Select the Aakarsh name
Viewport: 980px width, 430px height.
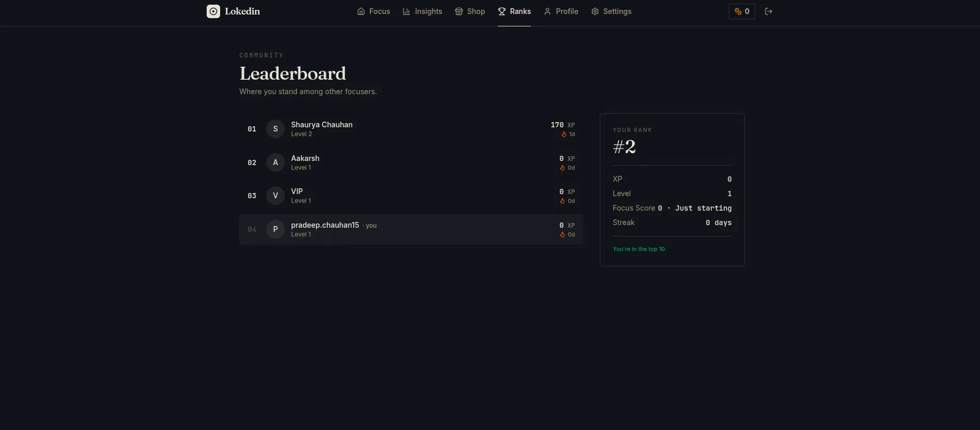pos(305,158)
